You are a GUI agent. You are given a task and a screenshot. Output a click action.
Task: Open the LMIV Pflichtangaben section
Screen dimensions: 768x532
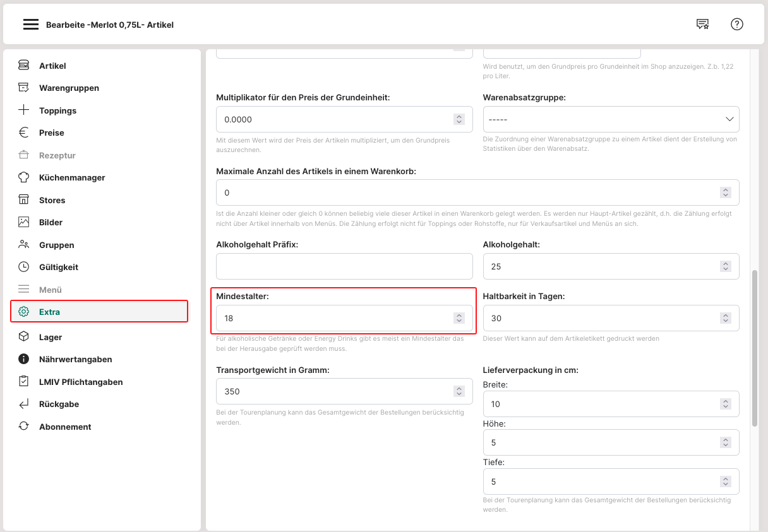pyautogui.click(x=81, y=382)
